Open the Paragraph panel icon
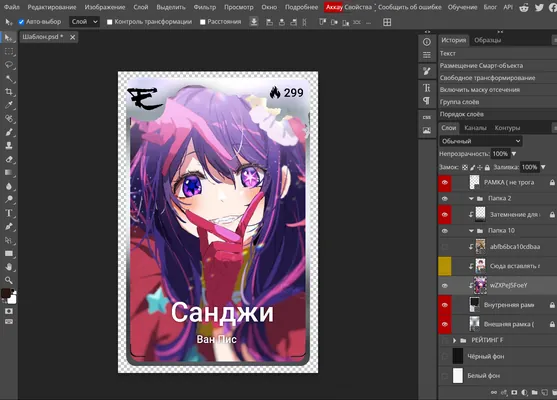The width and height of the screenshot is (557, 400). 427,101
